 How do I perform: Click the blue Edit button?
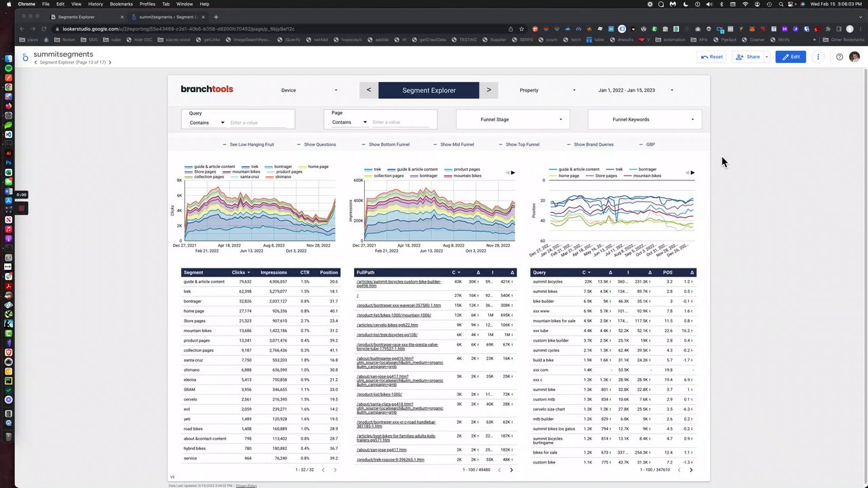791,57
